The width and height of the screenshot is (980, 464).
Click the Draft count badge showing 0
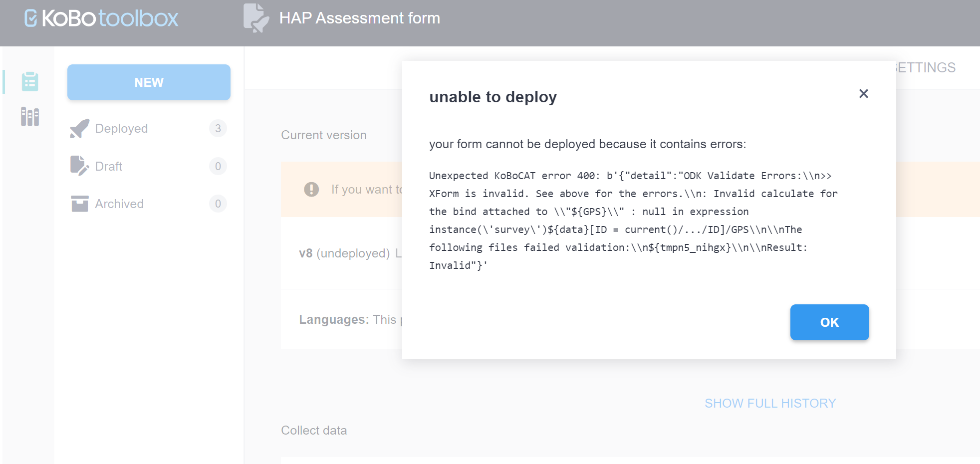[218, 166]
